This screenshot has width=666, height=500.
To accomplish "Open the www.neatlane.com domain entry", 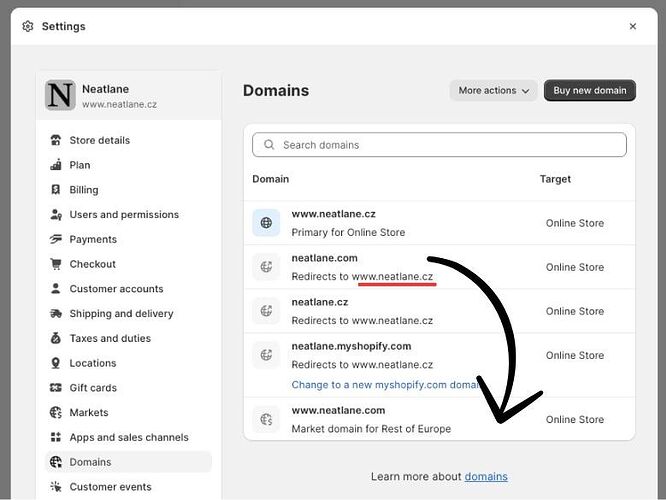I will tap(439, 419).
